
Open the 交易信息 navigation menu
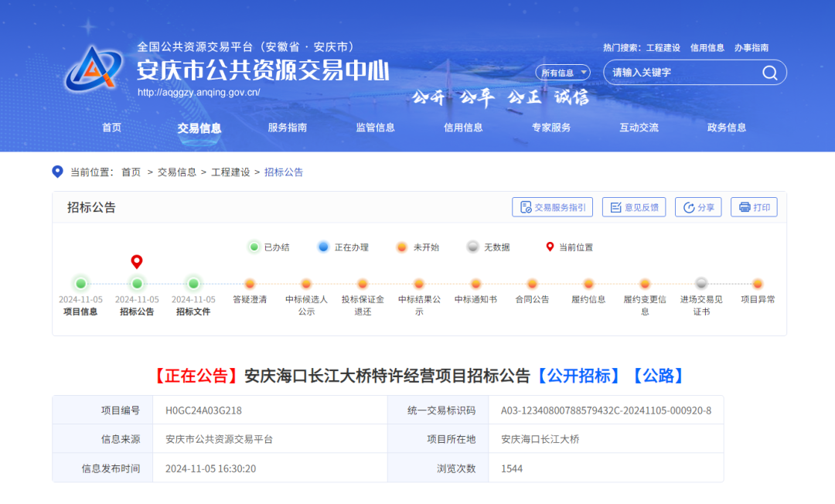point(199,128)
